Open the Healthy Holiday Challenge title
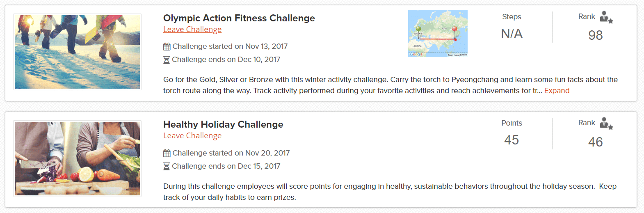This screenshot has height=213, width=644. tap(223, 124)
